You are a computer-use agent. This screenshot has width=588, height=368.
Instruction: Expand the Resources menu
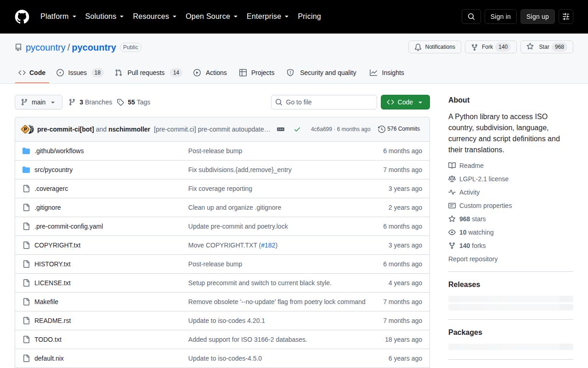point(155,16)
